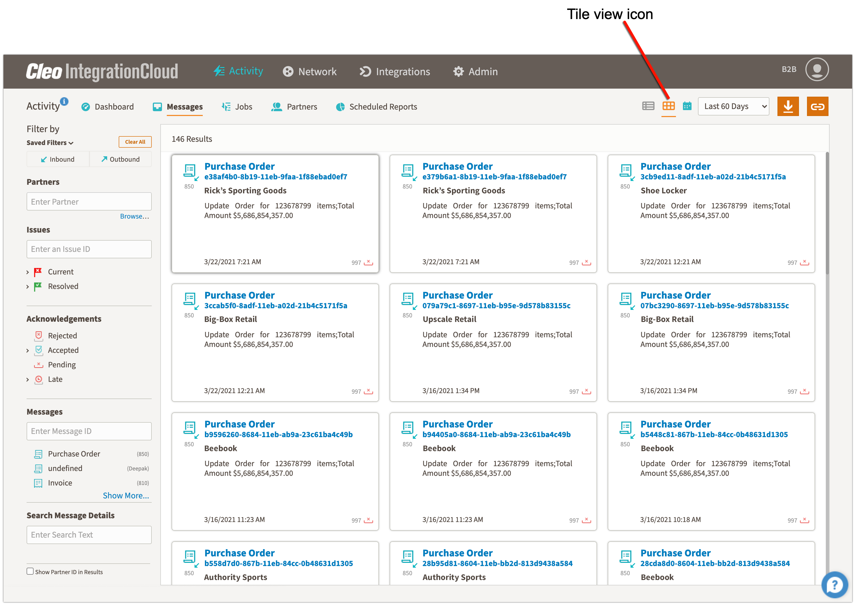The height and width of the screenshot is (616, 854).
Task: Toggle the Outbound filter
Action: (x=121, y=159)
